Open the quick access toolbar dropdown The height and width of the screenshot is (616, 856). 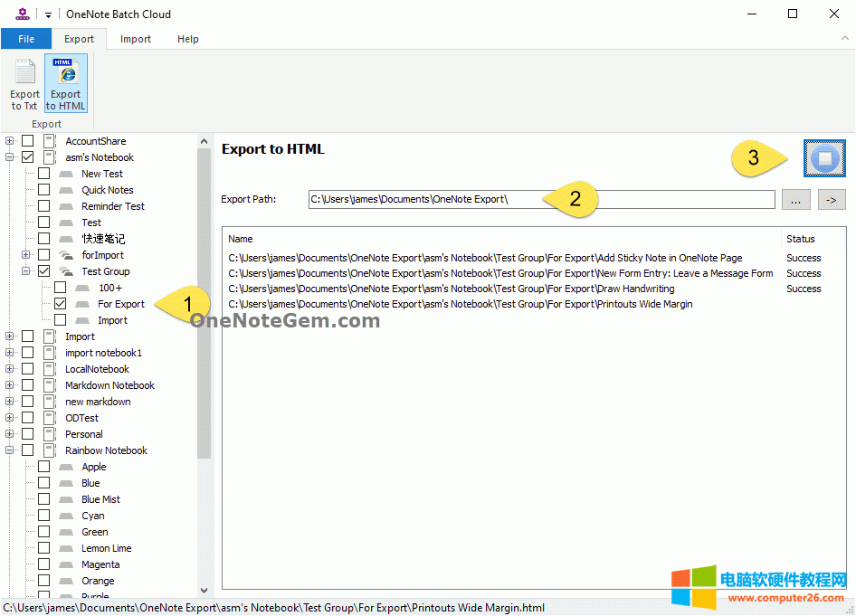tap(47, 14)
